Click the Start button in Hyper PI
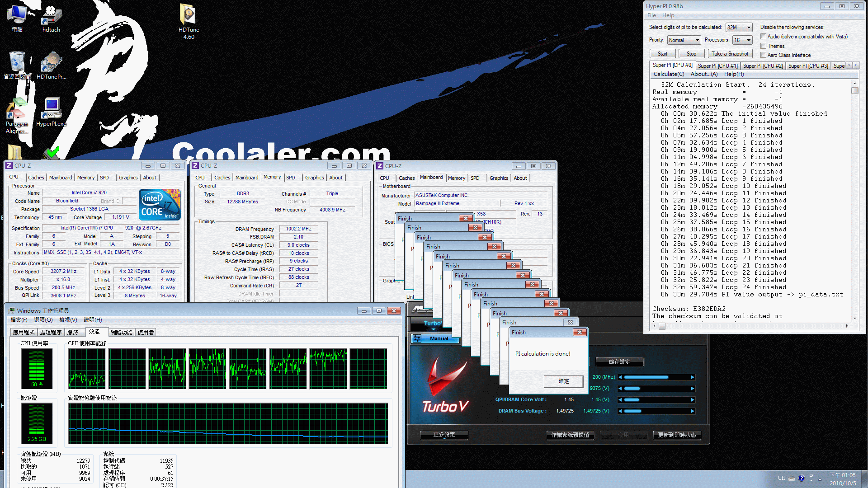 click(x=662, y=54)
